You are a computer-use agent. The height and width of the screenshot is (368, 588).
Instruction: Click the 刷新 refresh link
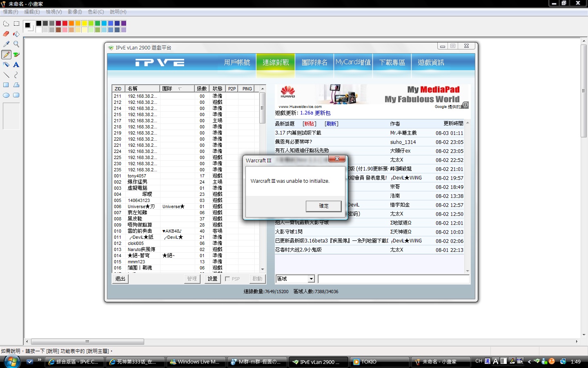(332, 124)
